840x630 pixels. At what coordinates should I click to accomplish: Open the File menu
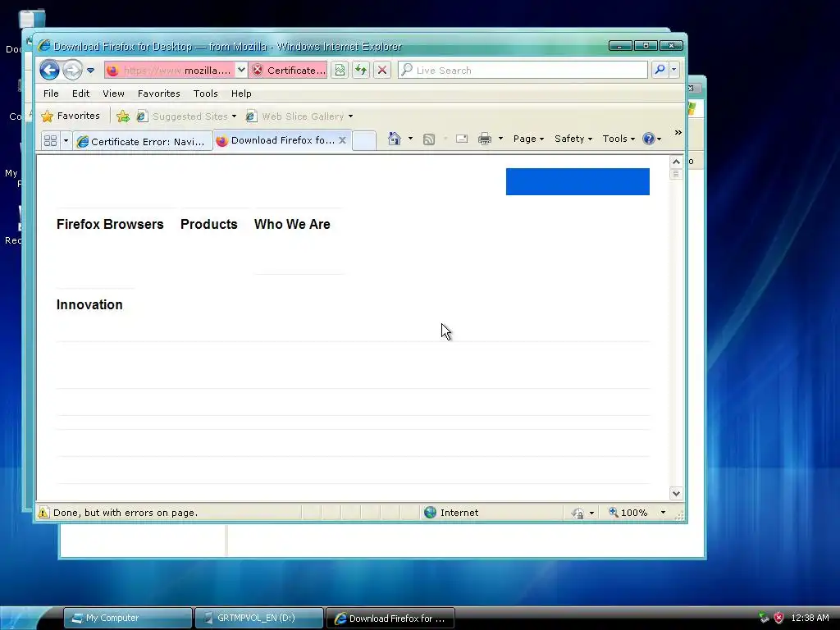tap(51, 94)
